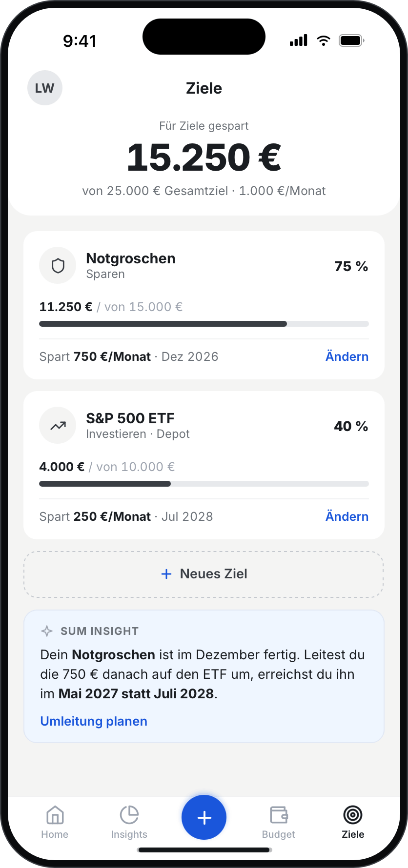Open the Home tab
Viewport: 408px width, 868px height.
(x=55, y=822)
